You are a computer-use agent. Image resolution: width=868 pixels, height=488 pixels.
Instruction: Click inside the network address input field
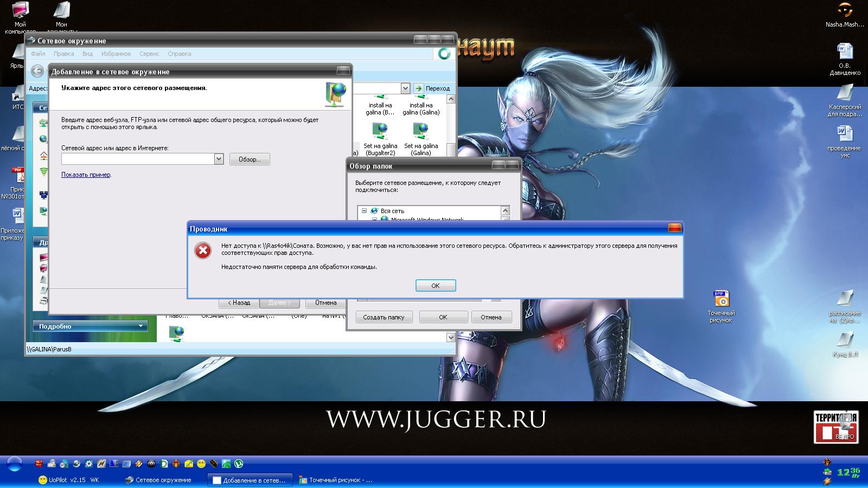coord(138,159)
